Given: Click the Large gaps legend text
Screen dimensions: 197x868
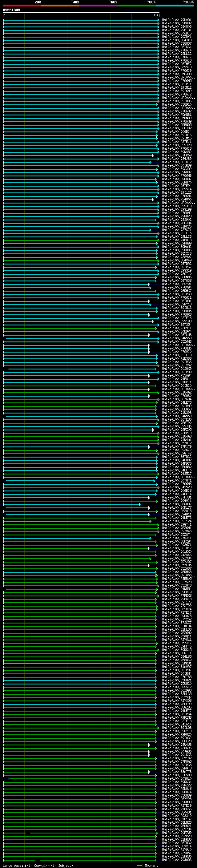Looking at the screenshot, I should (x=37, y=866).
